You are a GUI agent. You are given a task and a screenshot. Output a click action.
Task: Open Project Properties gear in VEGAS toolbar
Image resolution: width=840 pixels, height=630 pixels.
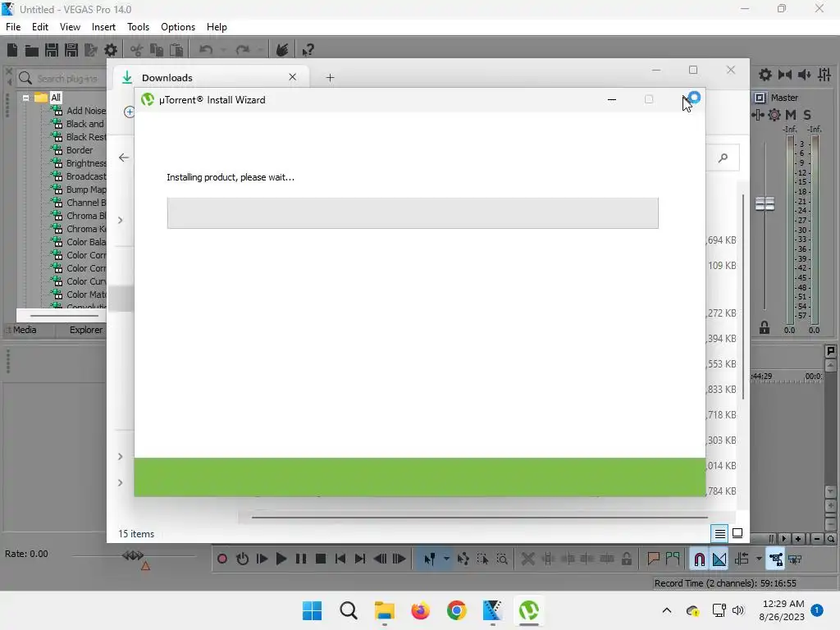pyautogui.click(x=111, y=50)
